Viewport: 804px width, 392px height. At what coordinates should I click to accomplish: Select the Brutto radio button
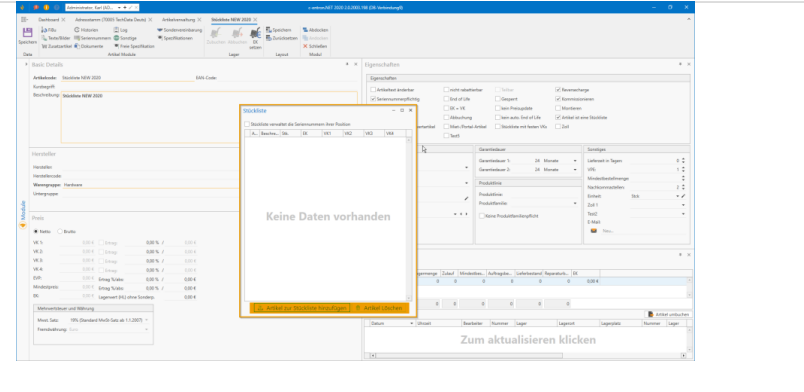point(60,231)
